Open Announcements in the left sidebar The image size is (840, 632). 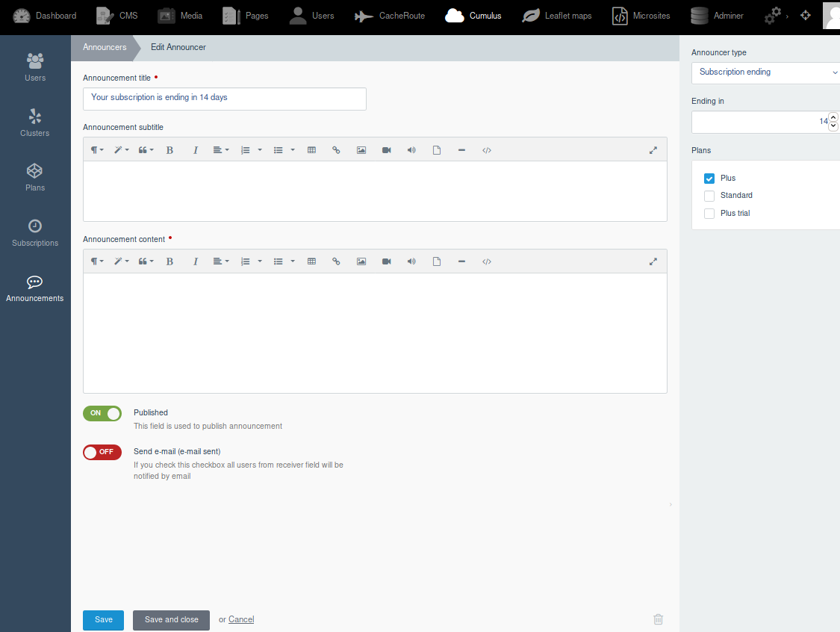35,288
